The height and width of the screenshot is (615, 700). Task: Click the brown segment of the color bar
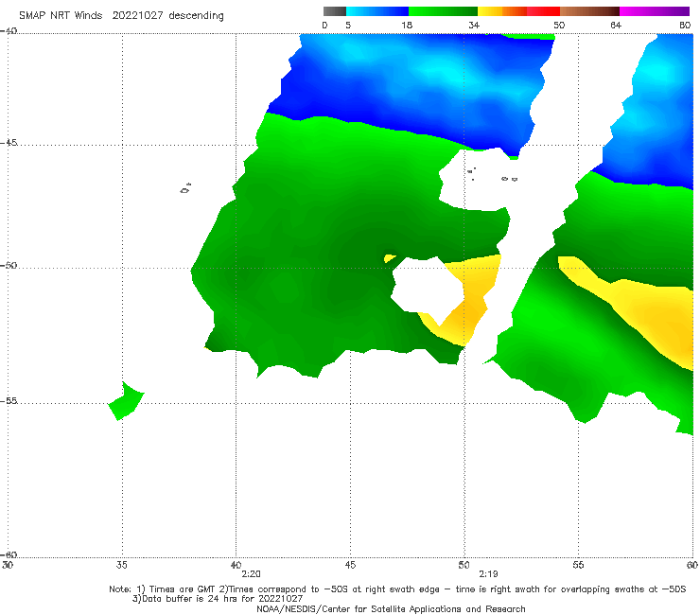(x=589, y=11)
